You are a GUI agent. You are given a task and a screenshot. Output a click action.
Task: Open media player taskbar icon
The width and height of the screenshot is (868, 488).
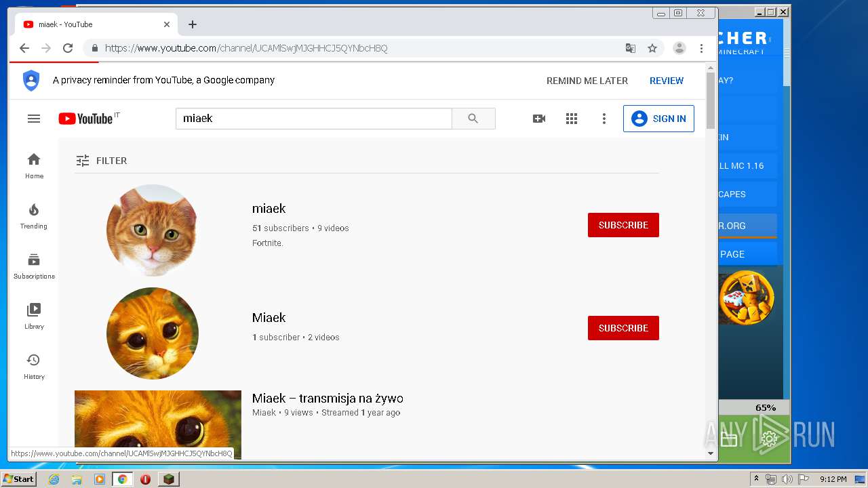point(100,479)
